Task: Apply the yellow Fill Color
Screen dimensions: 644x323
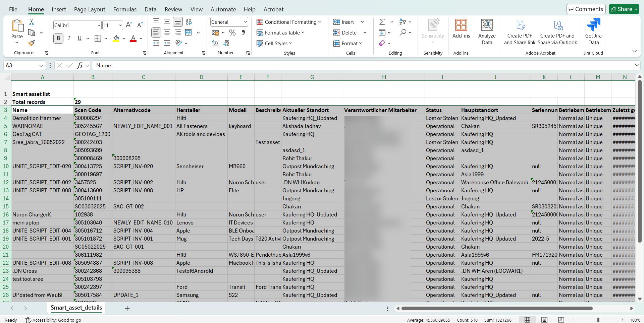Action: (116, 39)
